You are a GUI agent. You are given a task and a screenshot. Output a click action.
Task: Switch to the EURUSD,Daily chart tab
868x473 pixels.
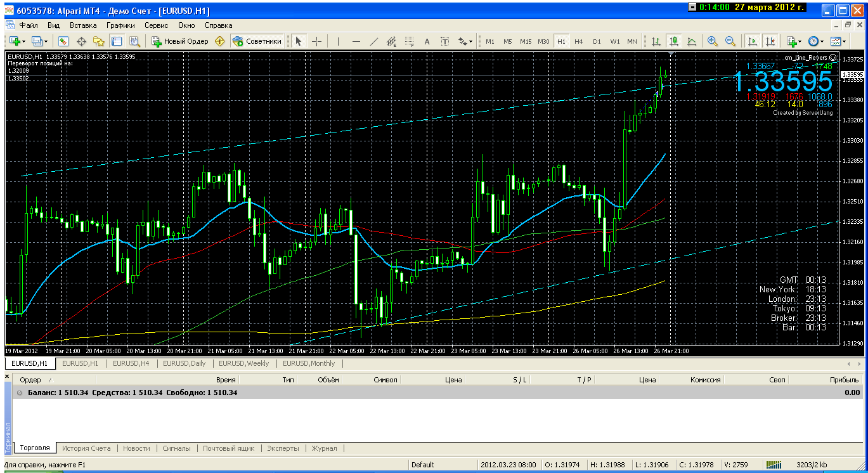[x=184, y=363]
